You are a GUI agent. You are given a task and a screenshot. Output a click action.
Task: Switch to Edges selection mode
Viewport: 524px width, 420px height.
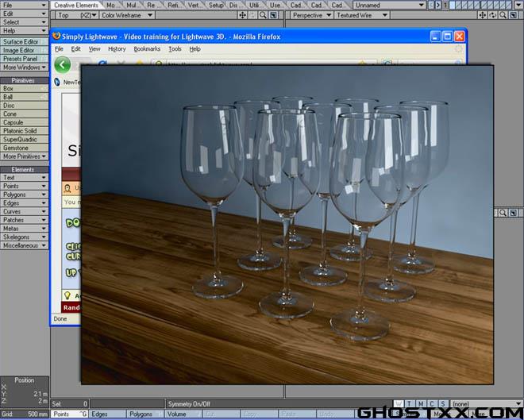[108, 414]
